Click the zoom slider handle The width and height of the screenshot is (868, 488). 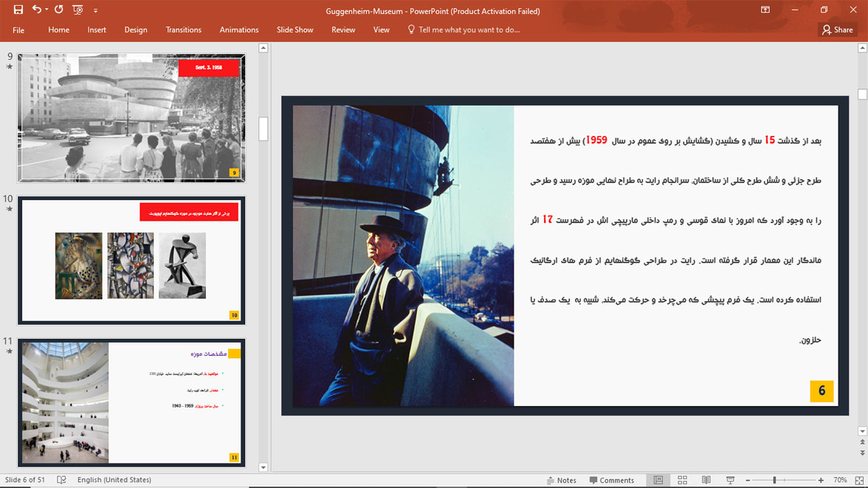pos(774,480)
